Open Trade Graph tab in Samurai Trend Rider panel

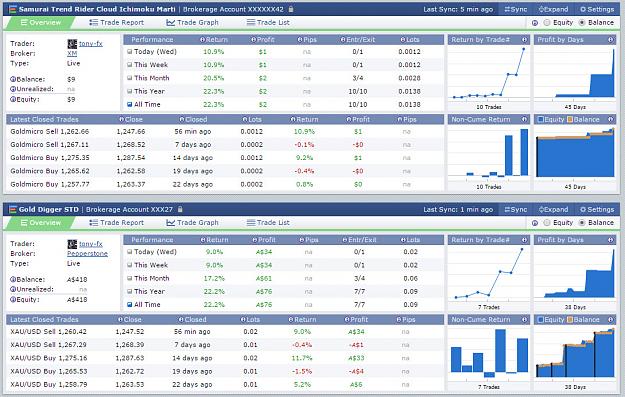pyautogui.click(x=193, y=23)
